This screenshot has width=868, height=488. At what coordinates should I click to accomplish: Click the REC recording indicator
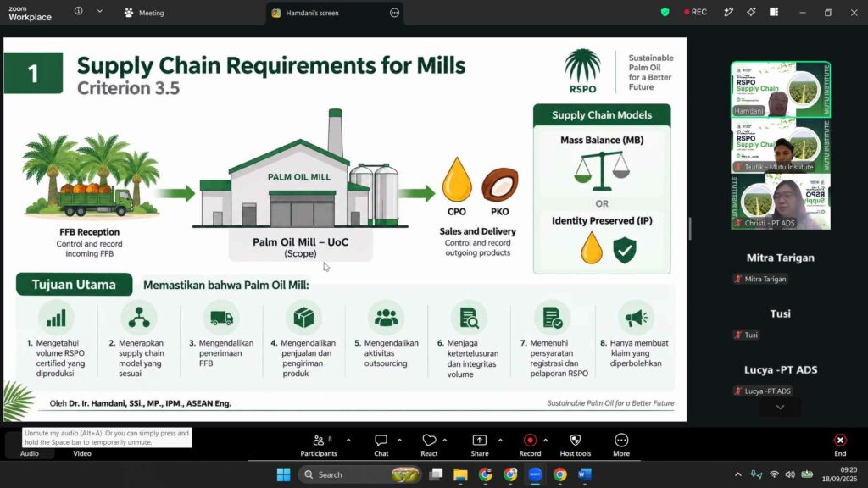[x=695, y=12]
